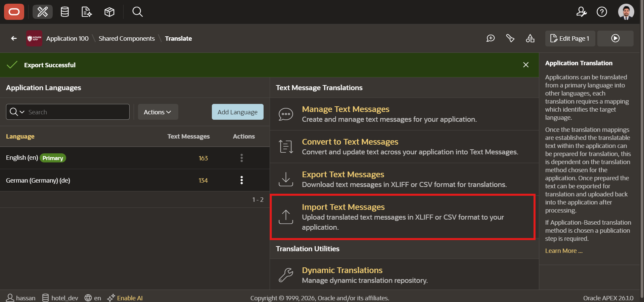Open Convert to Text Messages link
Image resolution: width=644 pixels, height=302 pixels.
(350, 142)
